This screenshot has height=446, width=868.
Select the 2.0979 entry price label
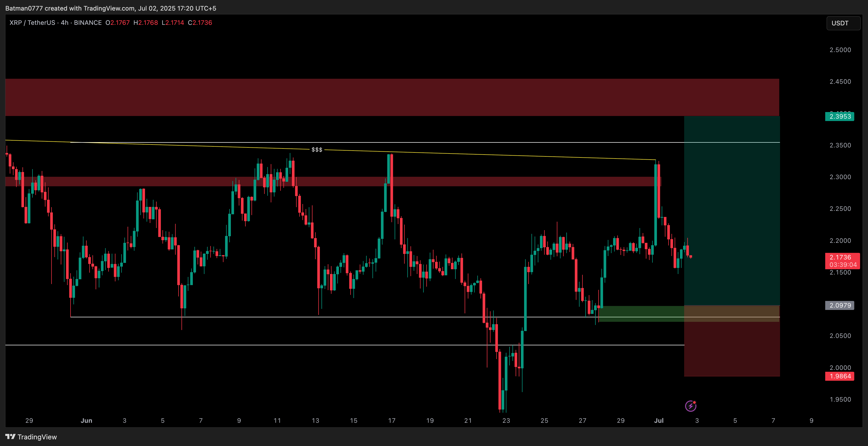tap(840, 305)
